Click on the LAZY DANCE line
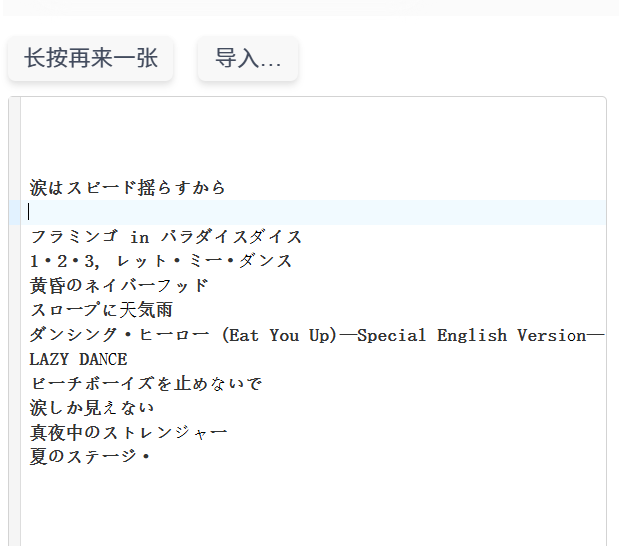 coord(78,359)
